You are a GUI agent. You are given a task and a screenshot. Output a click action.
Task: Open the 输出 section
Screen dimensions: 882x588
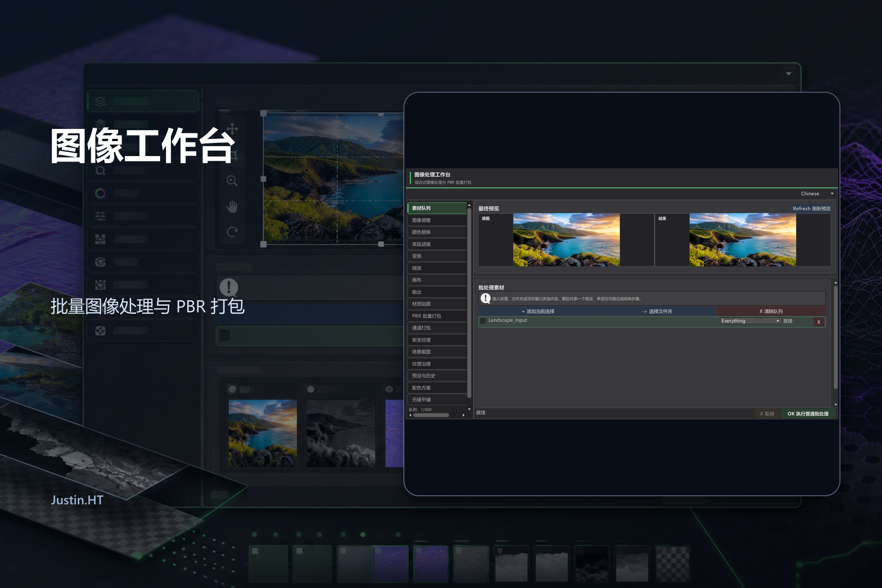[x=437, y=292]
